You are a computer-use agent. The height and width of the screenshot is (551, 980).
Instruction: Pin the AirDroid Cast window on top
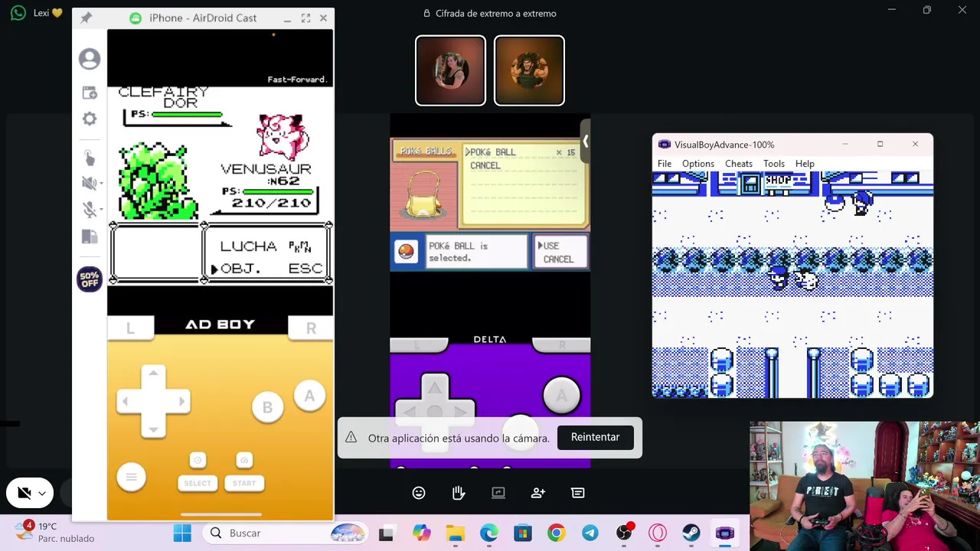pyautogui.click(x=86, y=18)
